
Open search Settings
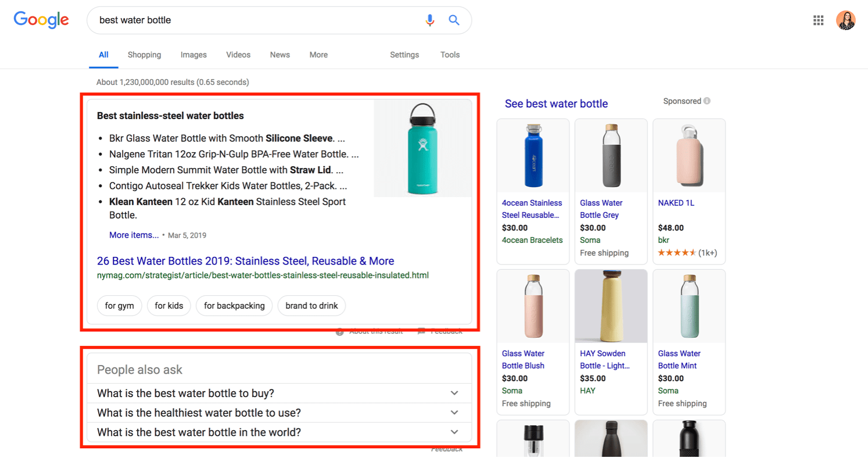click(x=404, y=55)
